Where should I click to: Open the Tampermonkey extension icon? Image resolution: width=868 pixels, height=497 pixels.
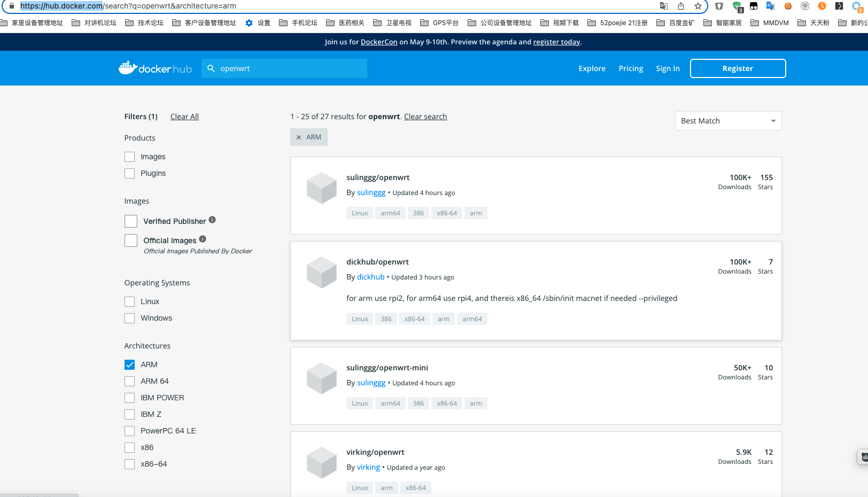(x=754, y=6)
